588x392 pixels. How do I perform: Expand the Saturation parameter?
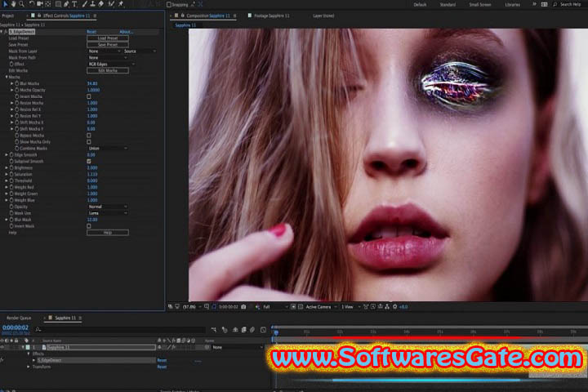[x=7, y=174]
